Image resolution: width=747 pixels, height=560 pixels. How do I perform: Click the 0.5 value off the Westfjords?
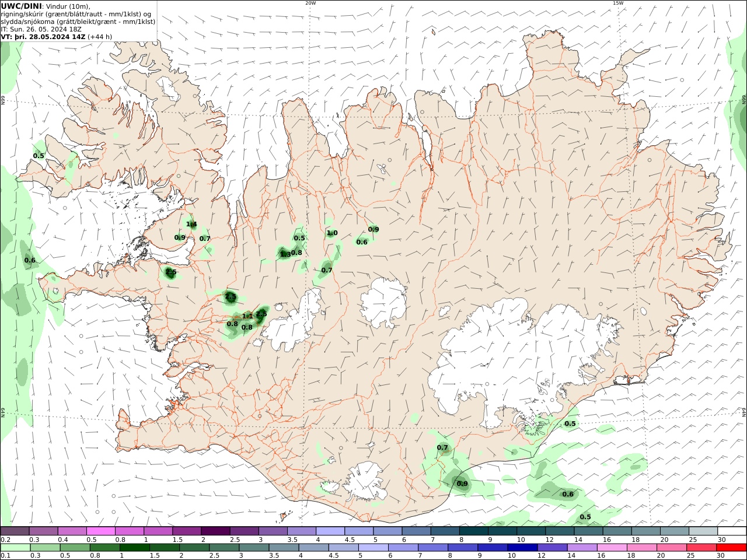point(39,156)
